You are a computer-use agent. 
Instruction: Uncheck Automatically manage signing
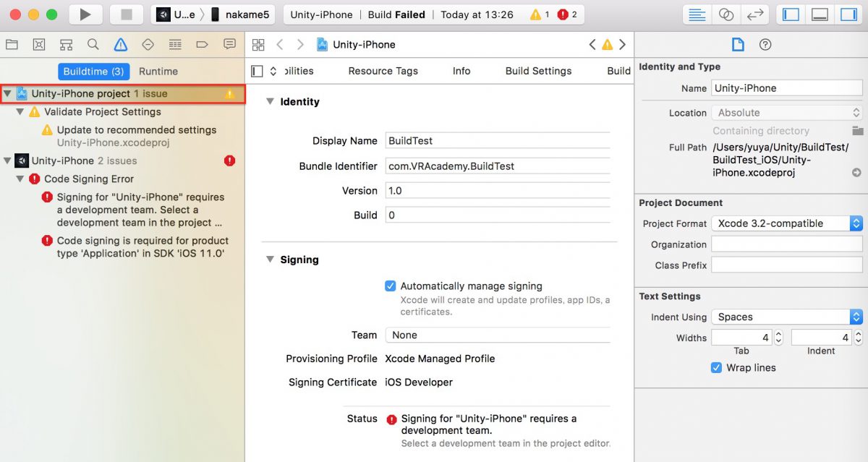tap(391, 286)
